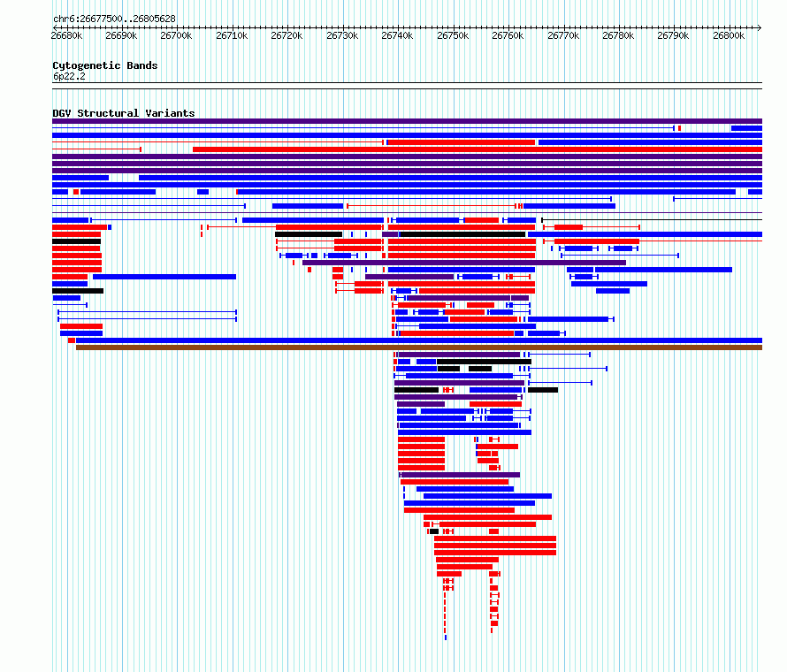Select the short blue block near 26705k
Screen dimensions: 787x672
point(202,192)
